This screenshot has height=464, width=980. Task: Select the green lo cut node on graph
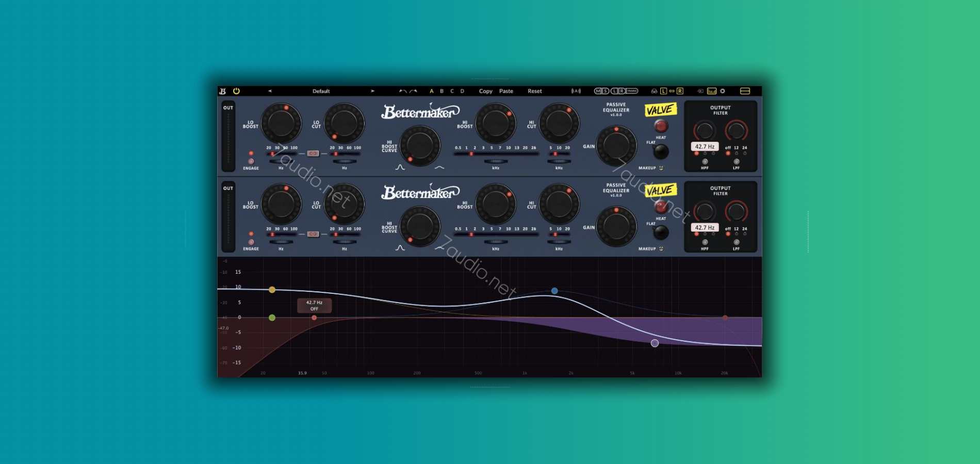coord(272,318)
